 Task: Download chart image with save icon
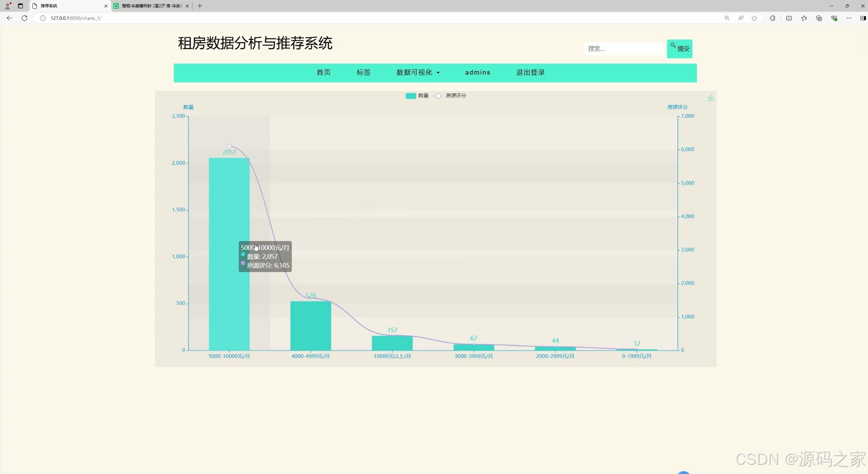(710, 98)
